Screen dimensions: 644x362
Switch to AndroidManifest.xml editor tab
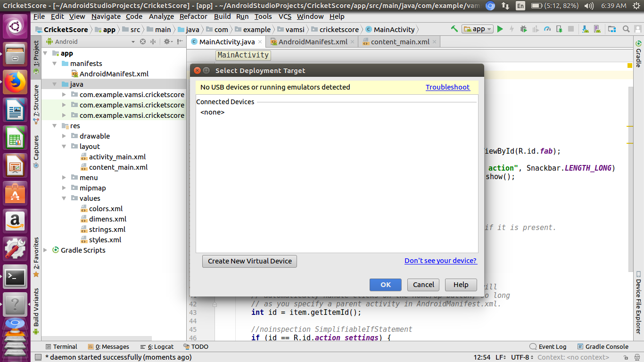coord(313,41)
